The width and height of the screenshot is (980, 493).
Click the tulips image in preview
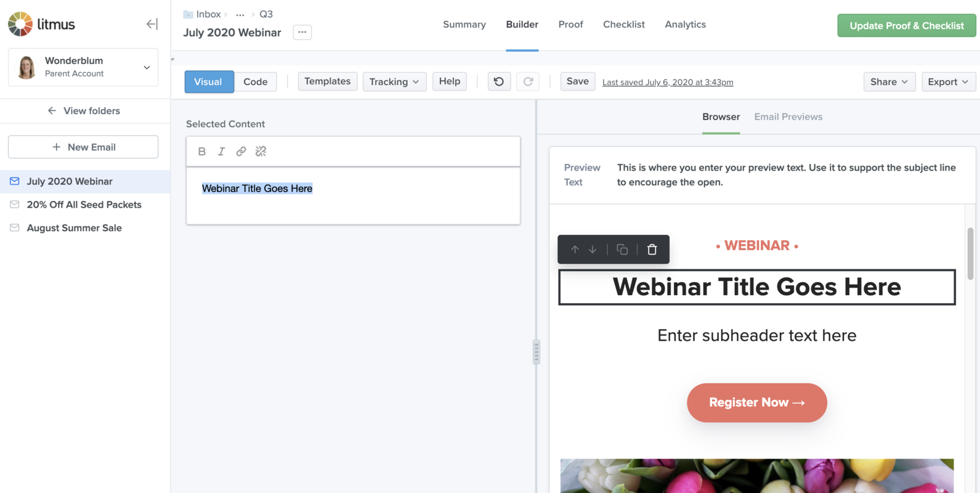click(x=757, y=476)
